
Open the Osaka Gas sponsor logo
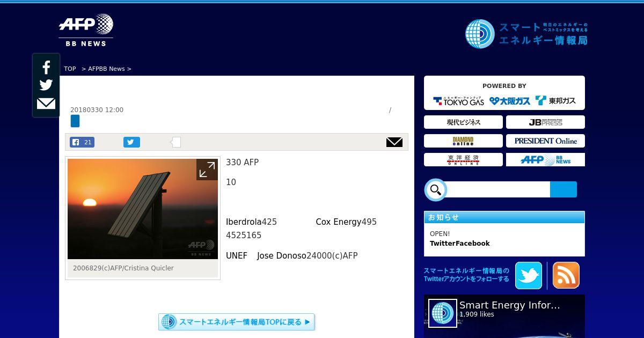[x=510, y=101]
